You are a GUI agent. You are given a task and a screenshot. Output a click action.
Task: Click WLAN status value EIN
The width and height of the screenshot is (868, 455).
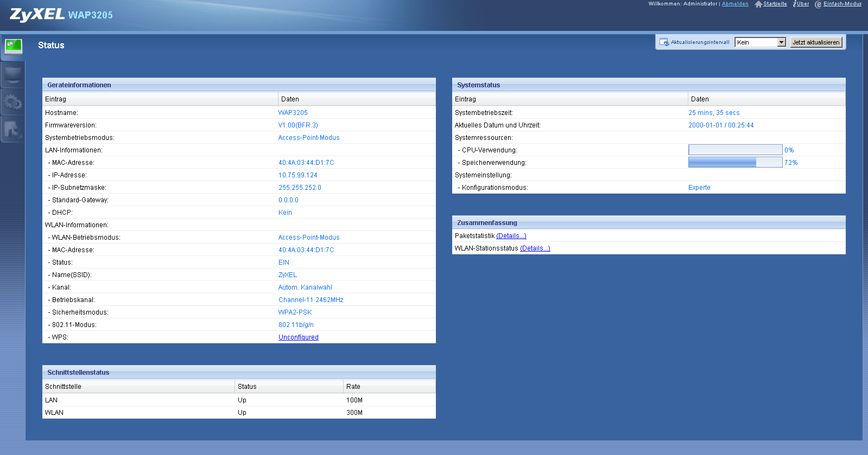click(284, 262)
